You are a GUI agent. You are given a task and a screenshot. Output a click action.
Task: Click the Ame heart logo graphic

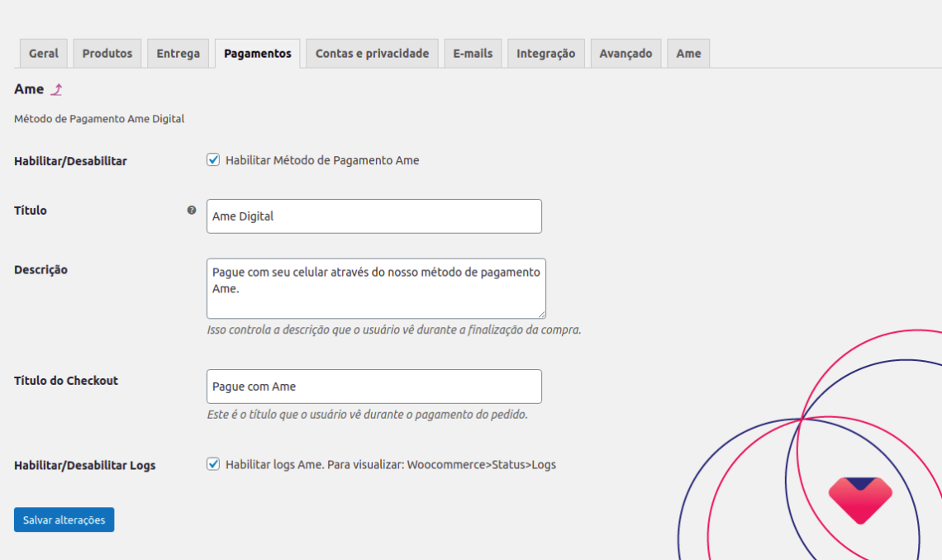click(860, 499)
